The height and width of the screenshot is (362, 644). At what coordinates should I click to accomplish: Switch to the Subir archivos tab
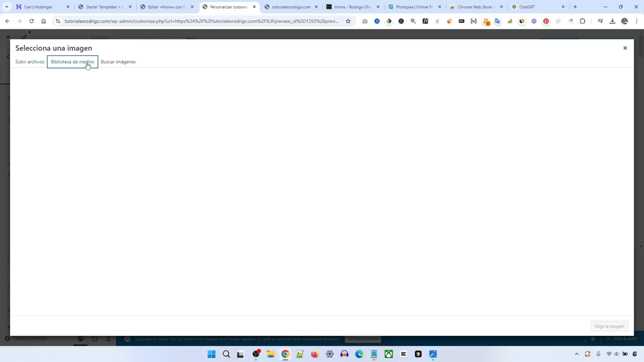click(30, 62)
